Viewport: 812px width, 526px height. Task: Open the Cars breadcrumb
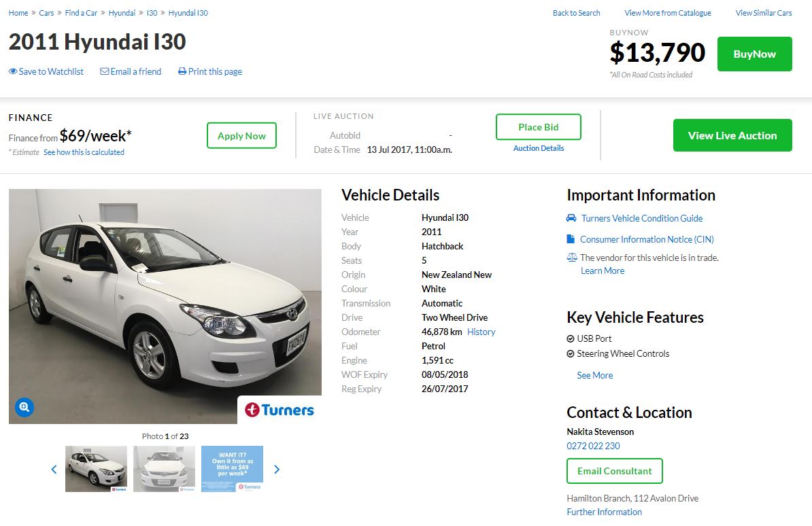[46, 13]
